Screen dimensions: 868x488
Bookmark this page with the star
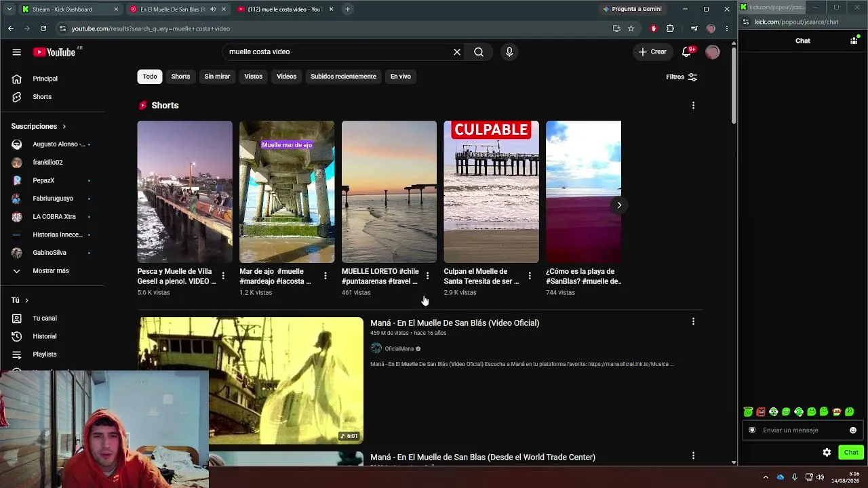point(631,28)
